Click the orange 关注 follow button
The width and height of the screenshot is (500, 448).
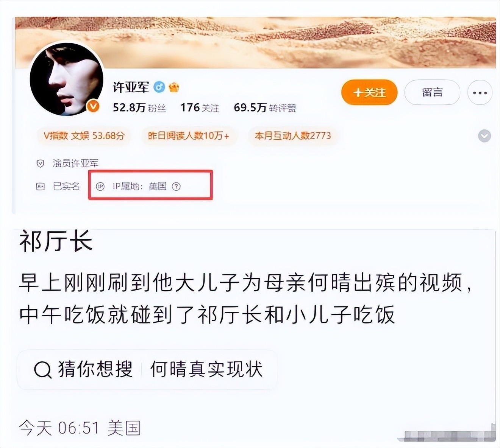pyautogui.click(x=369, y=92)
